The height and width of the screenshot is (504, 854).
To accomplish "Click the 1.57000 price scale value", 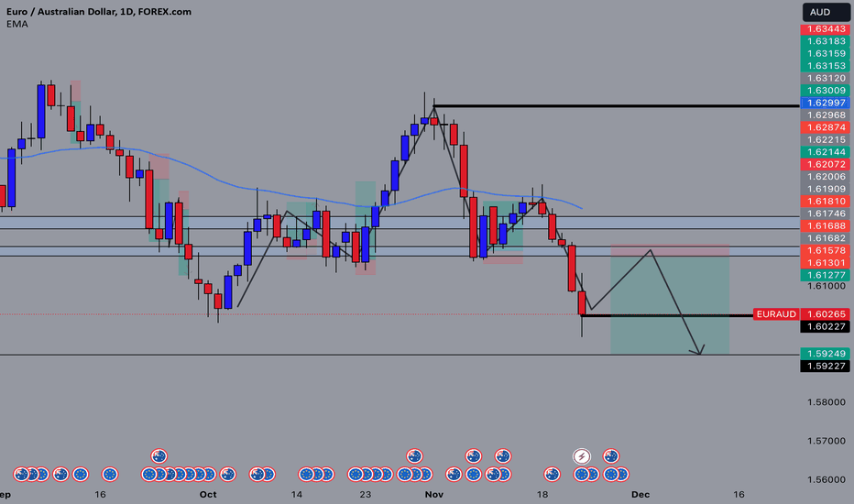I will click(x=827, y=441).
